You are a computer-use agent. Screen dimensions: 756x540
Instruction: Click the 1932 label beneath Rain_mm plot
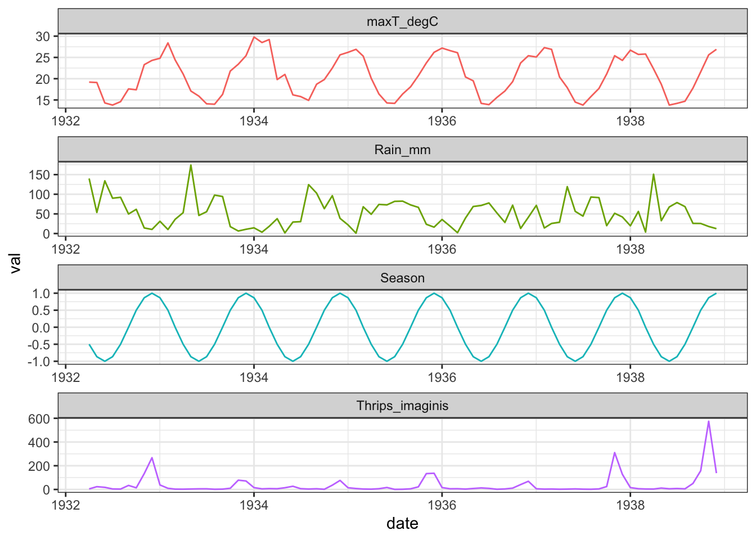click(x=66, y=249)
